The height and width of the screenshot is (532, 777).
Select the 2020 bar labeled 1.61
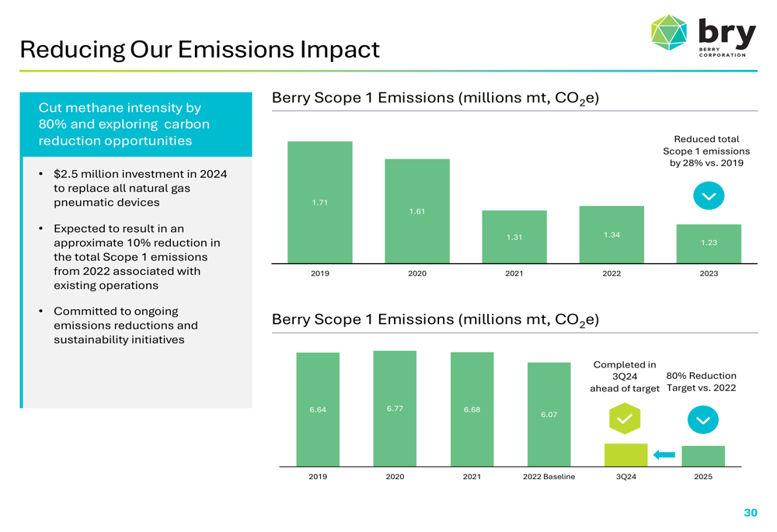pyautogui.click(x=417, y=211)
